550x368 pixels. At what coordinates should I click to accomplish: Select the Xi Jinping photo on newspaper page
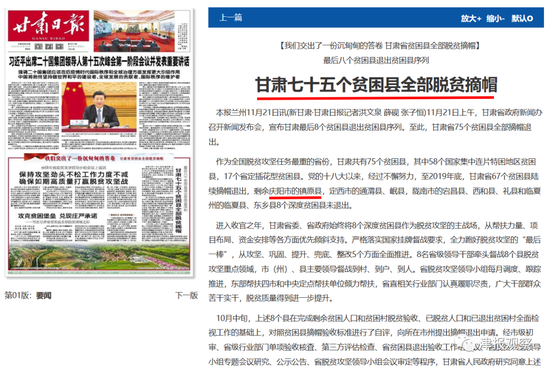pyautogui.click(x=99, y=106)
